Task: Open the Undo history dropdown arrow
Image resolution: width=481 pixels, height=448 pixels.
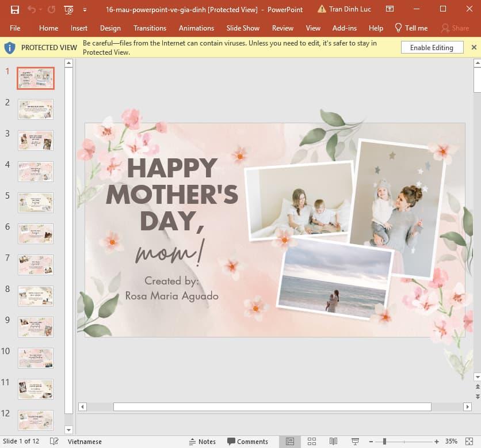Action: click(x=39, y=10)
